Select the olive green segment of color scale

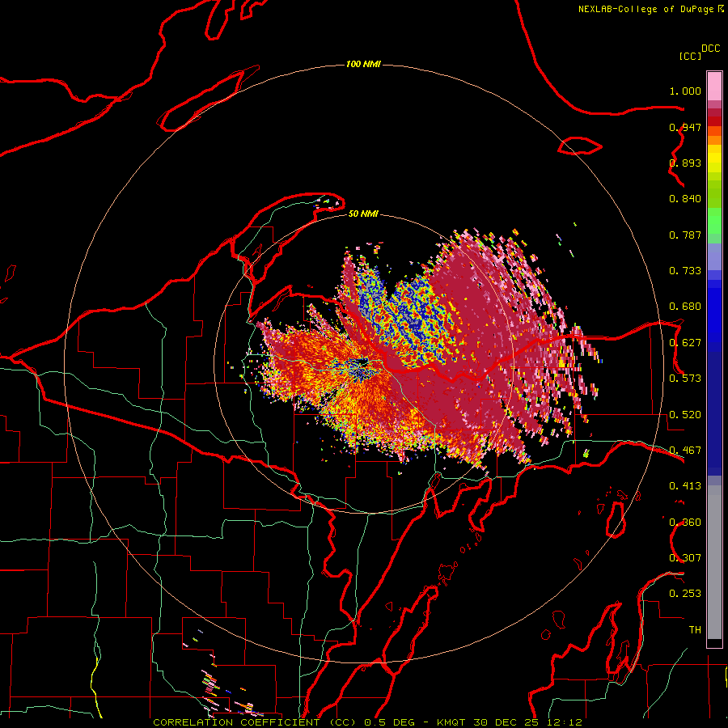click(x=714, y=194)
